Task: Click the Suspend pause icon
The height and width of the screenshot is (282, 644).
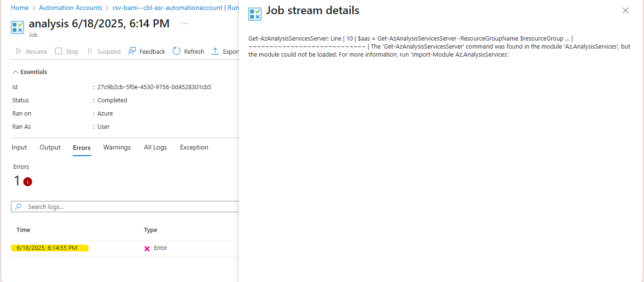Action: click(90, 51)
